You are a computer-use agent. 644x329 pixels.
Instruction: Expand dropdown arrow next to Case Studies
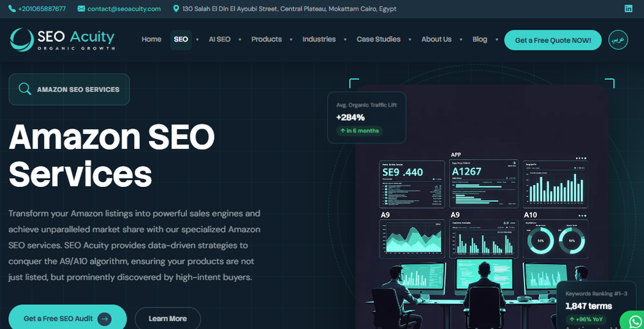coord(410,40)
